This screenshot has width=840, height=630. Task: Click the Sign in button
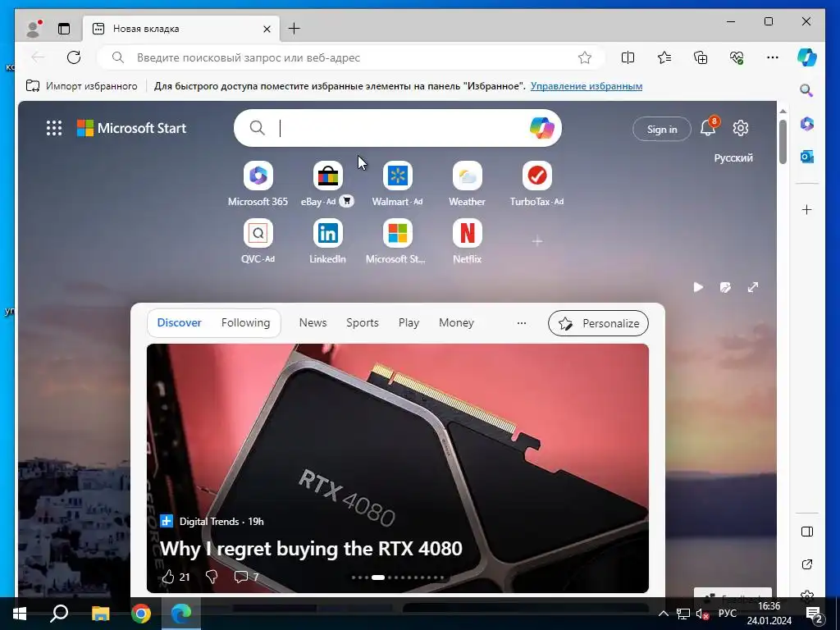click(x=662, y=129)
